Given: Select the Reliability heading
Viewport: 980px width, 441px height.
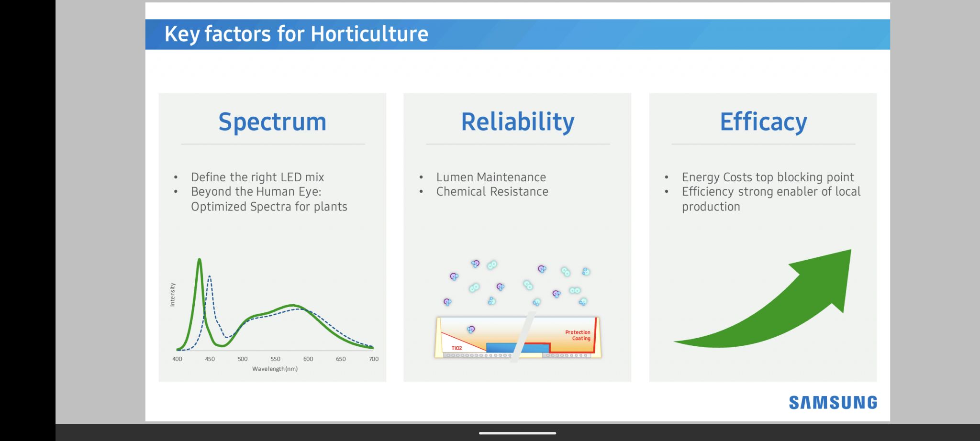Looking at the screenshot, I should pos(517,122).
